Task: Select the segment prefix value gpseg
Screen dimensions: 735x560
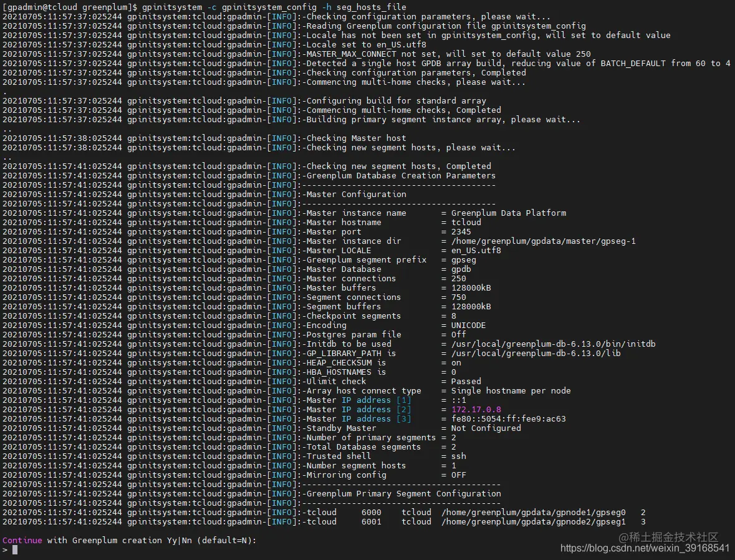Action: 464,260
